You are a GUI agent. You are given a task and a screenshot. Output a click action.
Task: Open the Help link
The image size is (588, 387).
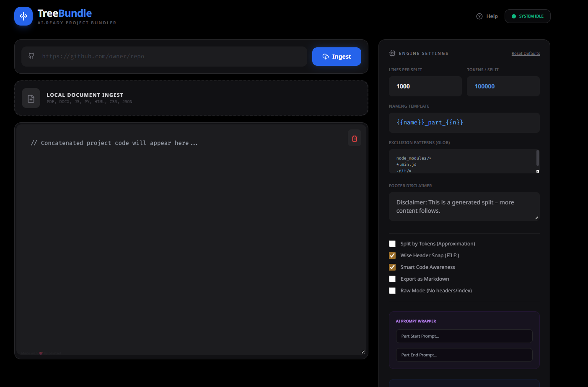[x=487, y=16]
